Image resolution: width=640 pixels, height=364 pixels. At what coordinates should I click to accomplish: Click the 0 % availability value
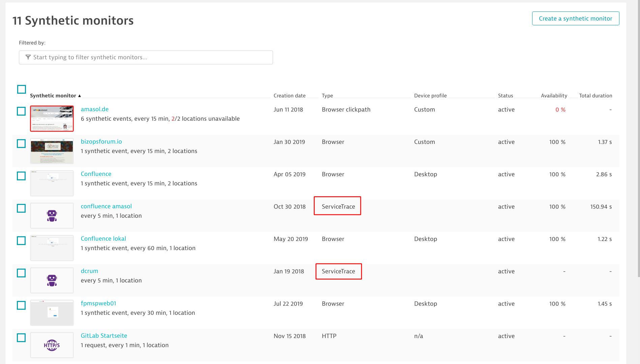coord(560,110)
